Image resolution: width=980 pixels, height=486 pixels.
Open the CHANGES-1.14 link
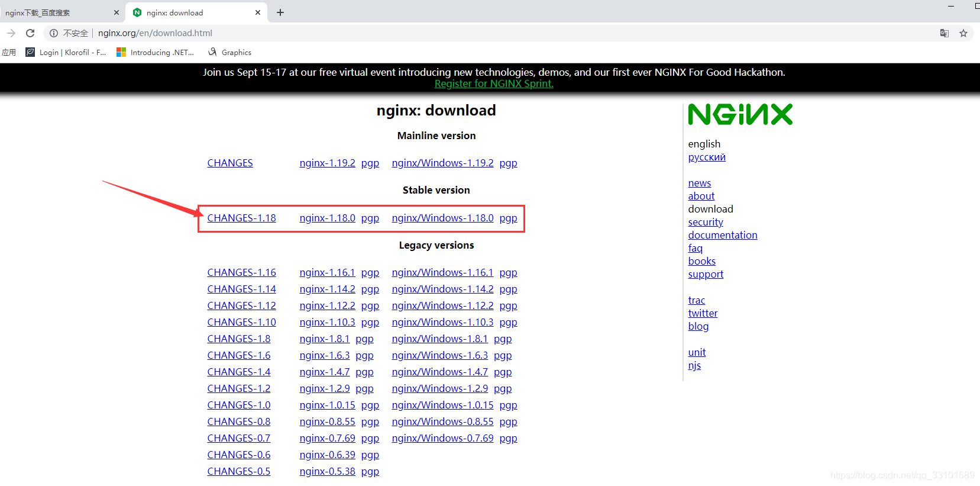click(x=242, y=289)
